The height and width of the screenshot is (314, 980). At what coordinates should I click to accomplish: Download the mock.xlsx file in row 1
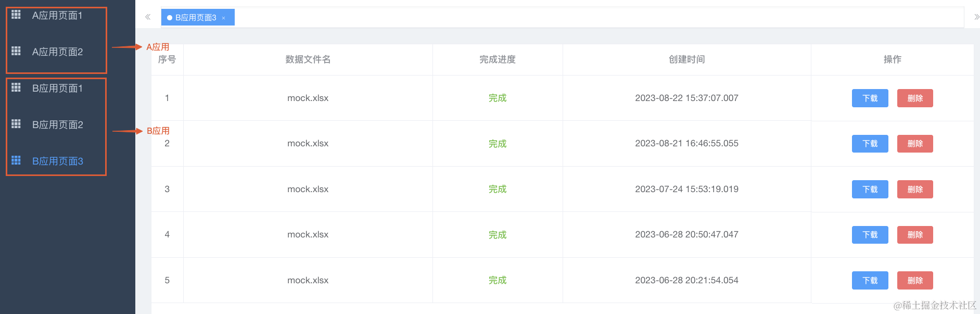pyautogui.click(x=870, y=98)
